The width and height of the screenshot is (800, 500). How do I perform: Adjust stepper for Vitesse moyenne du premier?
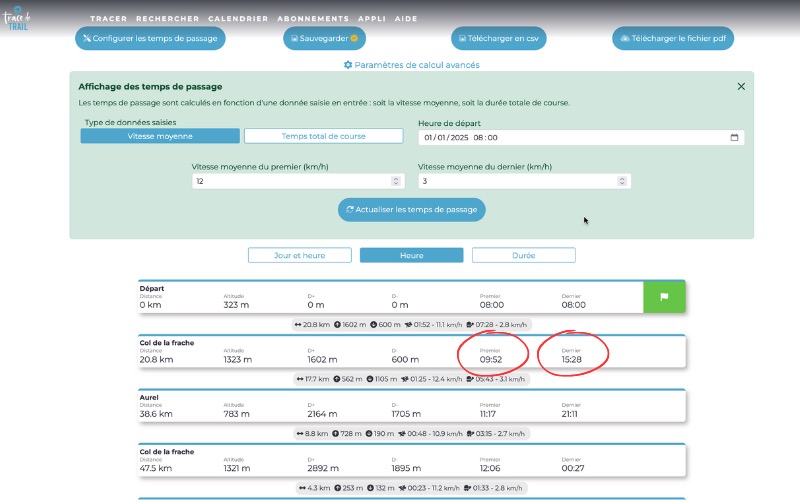click(x=397, y=181)
